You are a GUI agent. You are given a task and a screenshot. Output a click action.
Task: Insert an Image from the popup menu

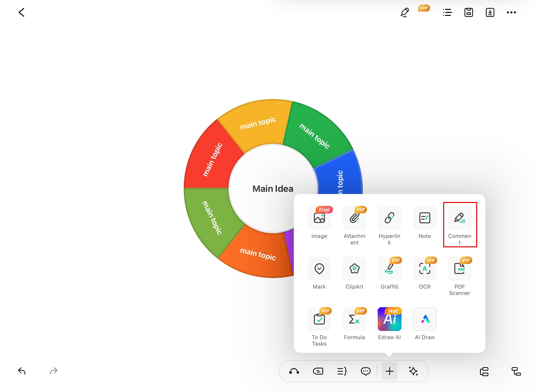click(x=319, y=218)
